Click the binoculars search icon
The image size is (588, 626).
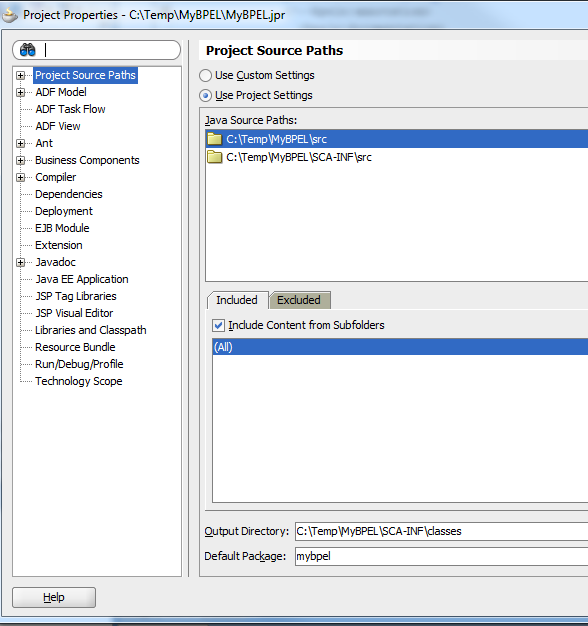pyautogui.click(x=28, y=50)
